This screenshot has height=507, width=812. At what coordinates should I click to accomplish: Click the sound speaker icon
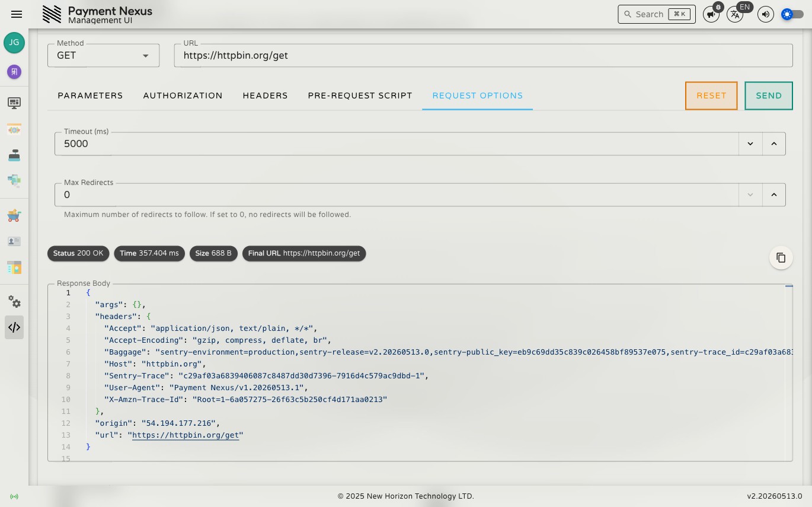click(766, 14)
